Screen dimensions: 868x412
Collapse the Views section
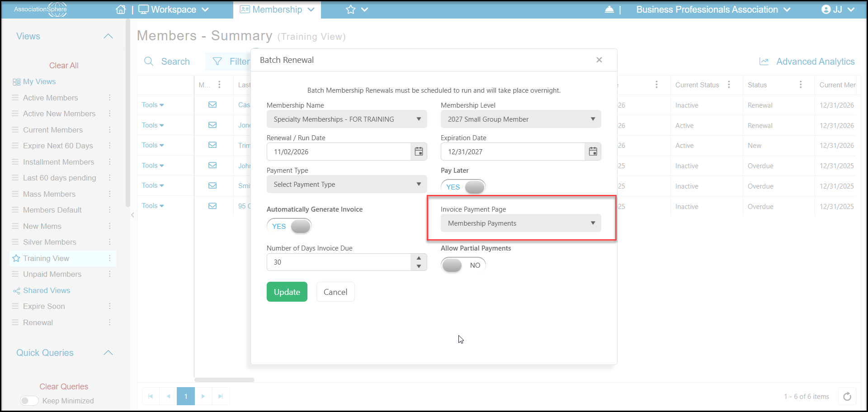click(x=108, y=36)
